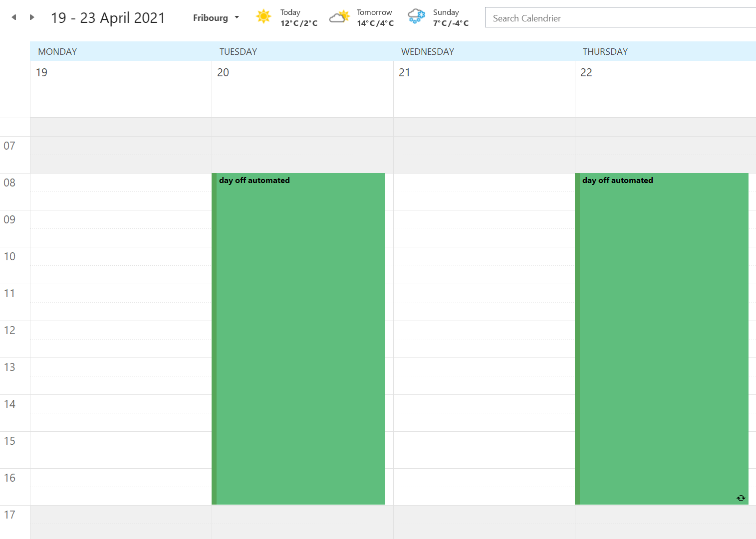Click the Search Calendrier input field
Screen dimensions: 756x539
619,18
